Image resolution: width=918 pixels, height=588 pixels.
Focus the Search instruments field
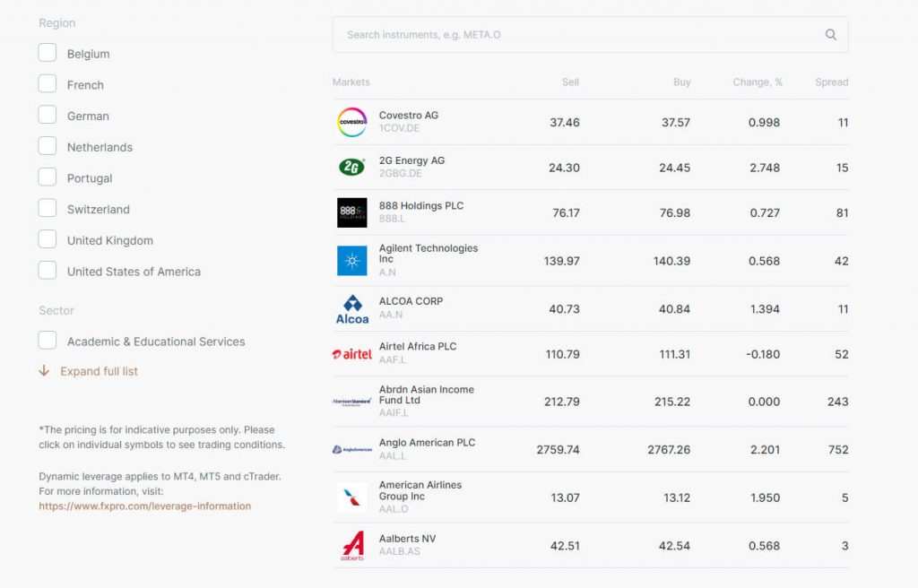[x=590, y=35]
